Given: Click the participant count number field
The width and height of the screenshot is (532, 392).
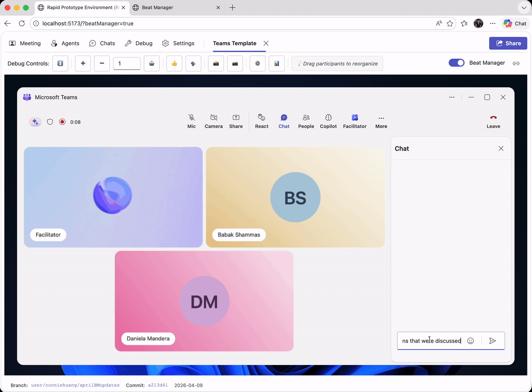Looking at the screenshot, I should [x=127, y=63].
